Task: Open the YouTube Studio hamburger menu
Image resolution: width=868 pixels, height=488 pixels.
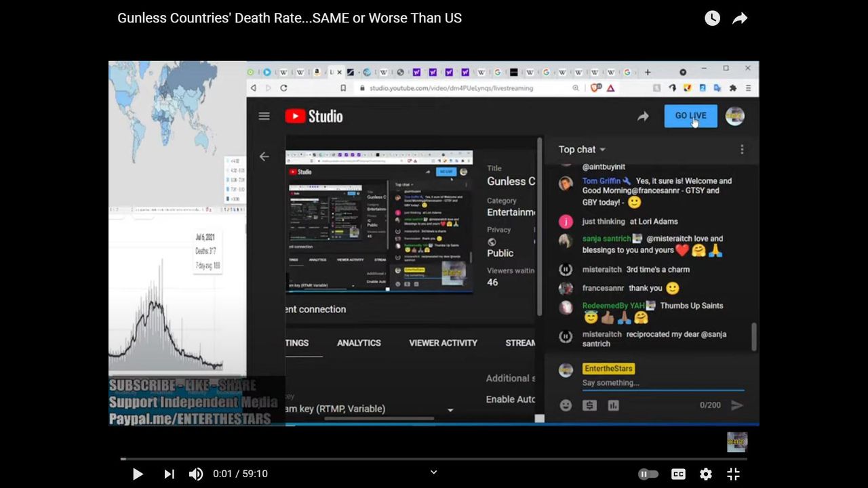Action: coord(264,116)
